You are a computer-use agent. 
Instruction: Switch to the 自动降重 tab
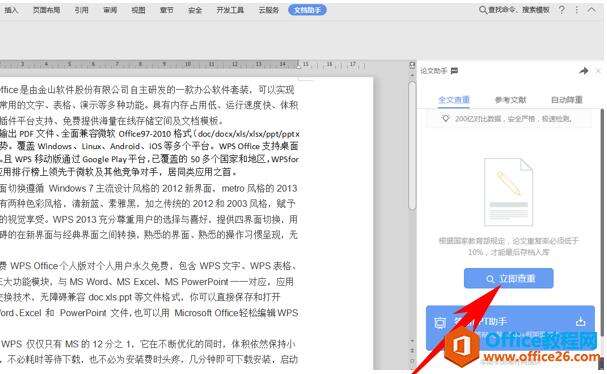tap(567, 100)
